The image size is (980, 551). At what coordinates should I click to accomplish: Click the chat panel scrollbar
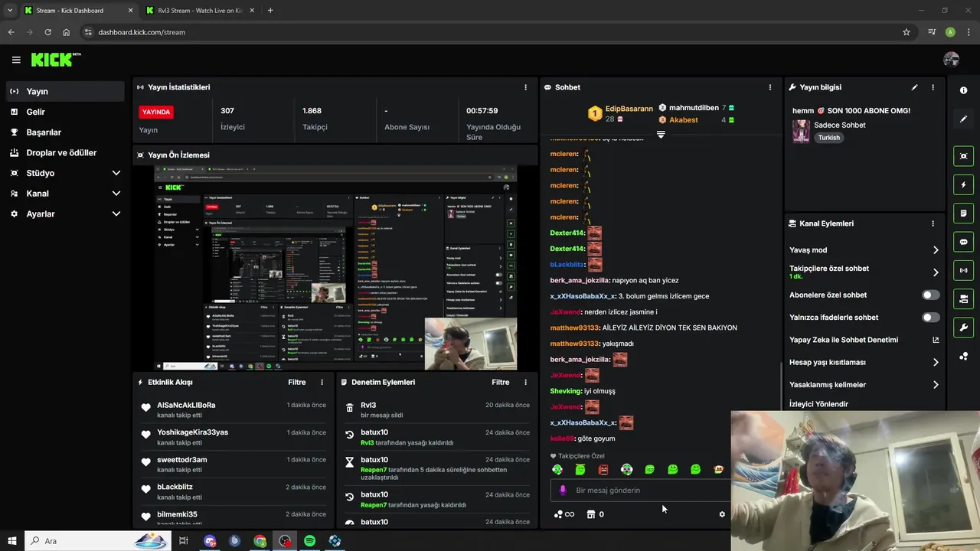pos(780,386)
